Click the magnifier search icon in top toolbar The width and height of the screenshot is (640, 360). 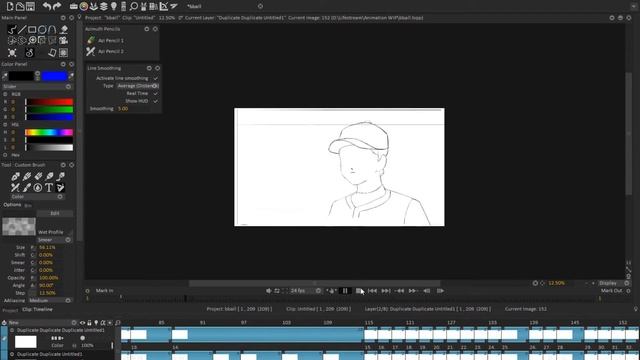pyautogui.click(x=133, y=6)
